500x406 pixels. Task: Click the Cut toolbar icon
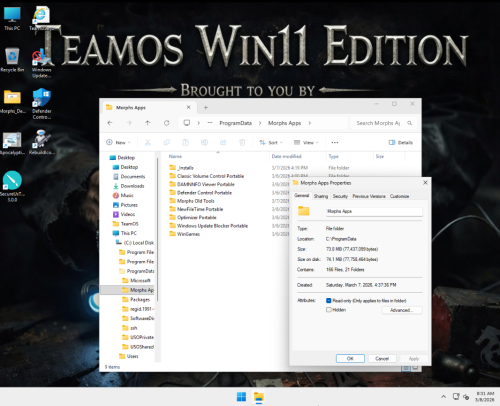pyautogui.click(x=148, y=143)
